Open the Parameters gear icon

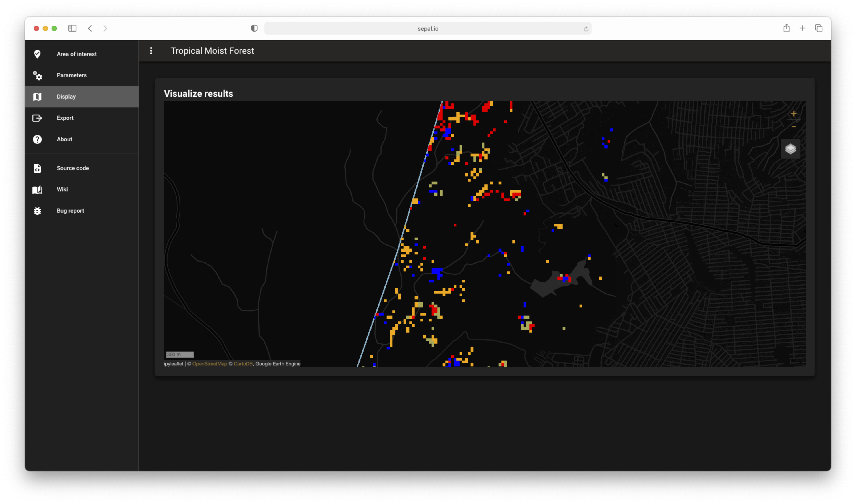point(37,75)
